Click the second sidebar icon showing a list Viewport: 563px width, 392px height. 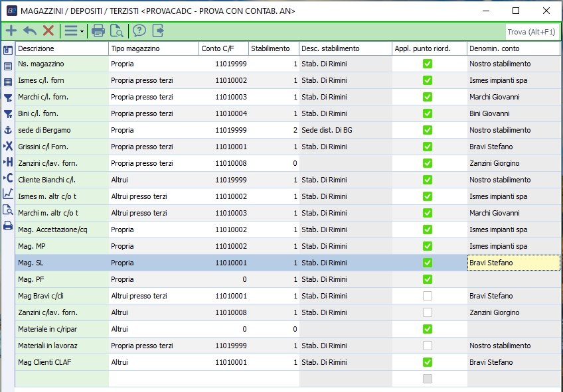(8, 66)
